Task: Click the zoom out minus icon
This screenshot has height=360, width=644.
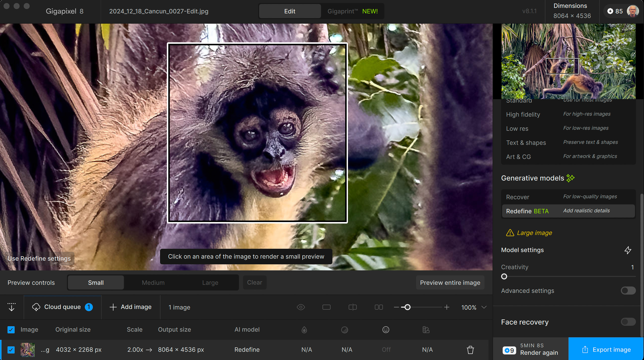Action: pos(396,307)
